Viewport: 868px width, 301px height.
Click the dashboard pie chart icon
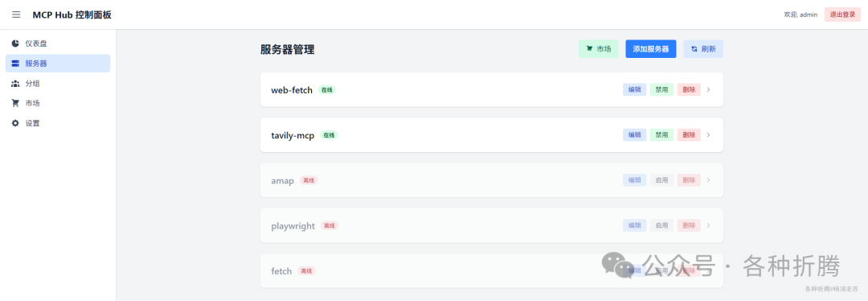(15, 43)
